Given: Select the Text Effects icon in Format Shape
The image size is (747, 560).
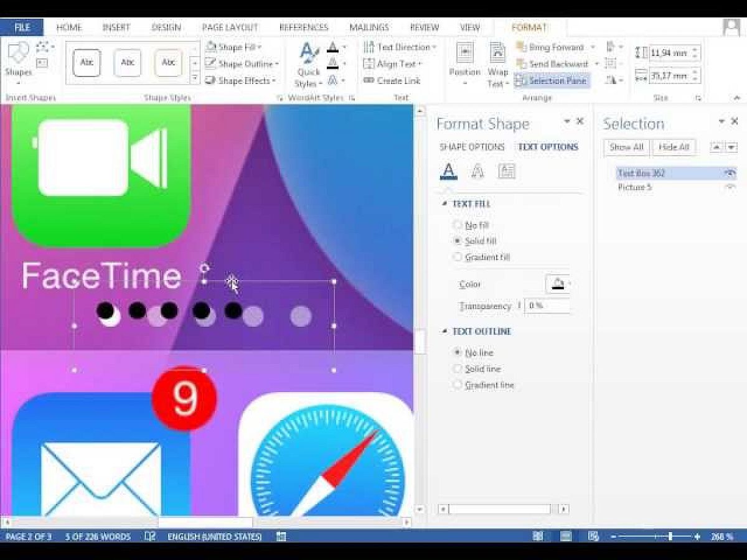Looking at the screenshot, I should coord(477,171).
